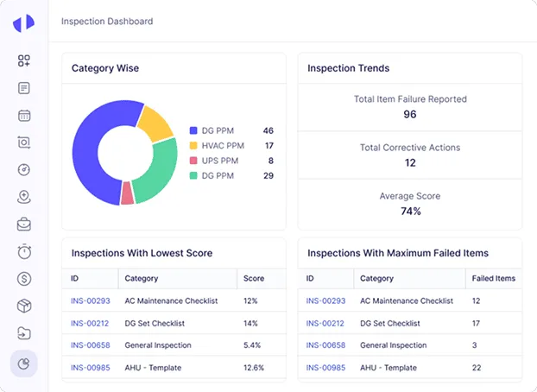
Task: Click the 12.6% score cell
Action: click(254, 368)
